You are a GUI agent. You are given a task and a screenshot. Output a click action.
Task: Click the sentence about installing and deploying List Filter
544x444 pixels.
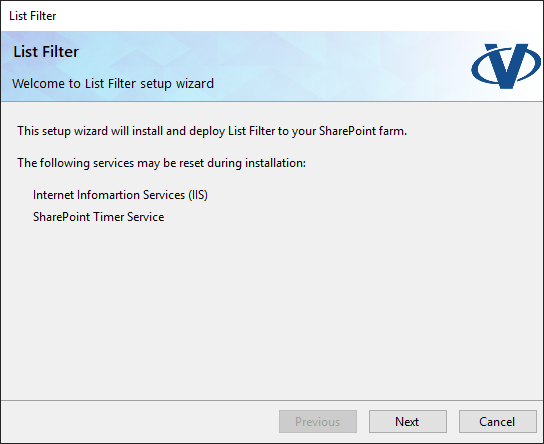pyautogui.click(x=212, y=131)
